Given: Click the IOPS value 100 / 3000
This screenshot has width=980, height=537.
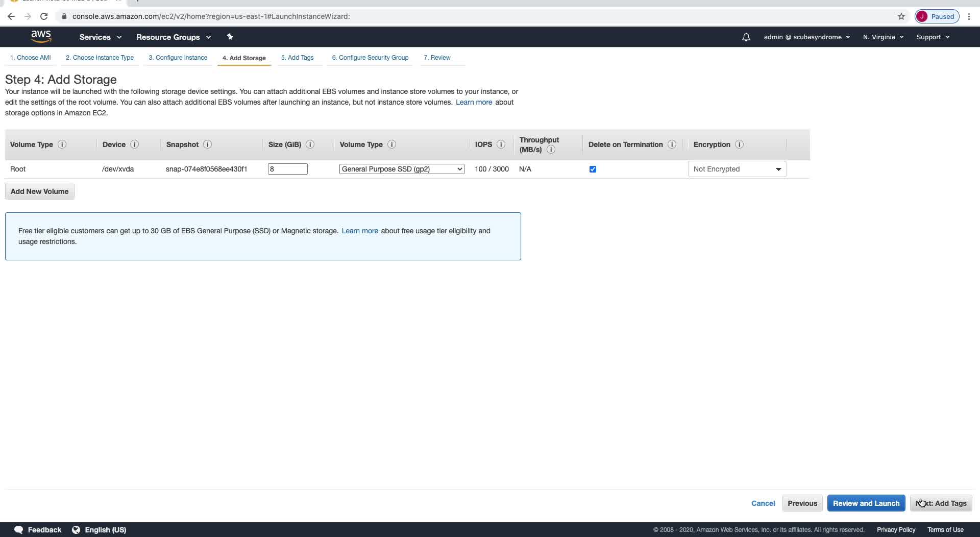Looking at the screenshot, I should (492, 169).
